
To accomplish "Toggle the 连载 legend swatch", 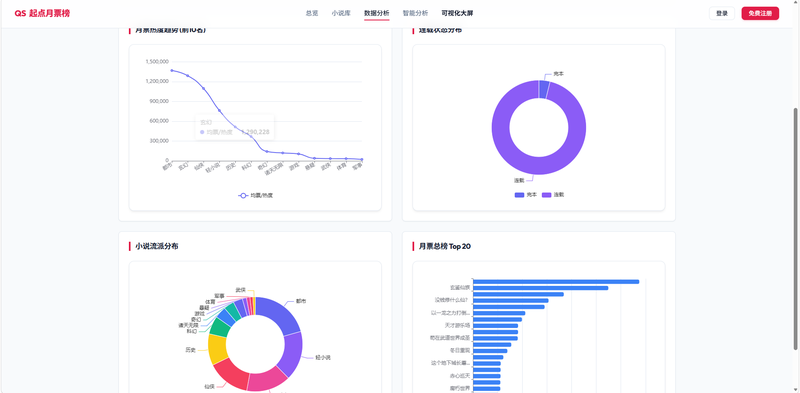I will click(x=546, y=195).
